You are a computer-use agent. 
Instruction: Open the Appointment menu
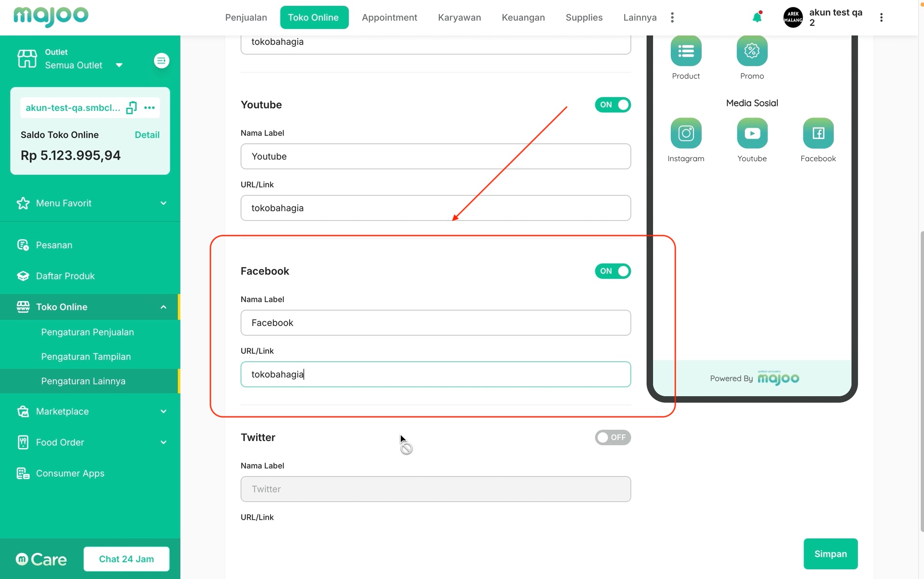[389, 17]
